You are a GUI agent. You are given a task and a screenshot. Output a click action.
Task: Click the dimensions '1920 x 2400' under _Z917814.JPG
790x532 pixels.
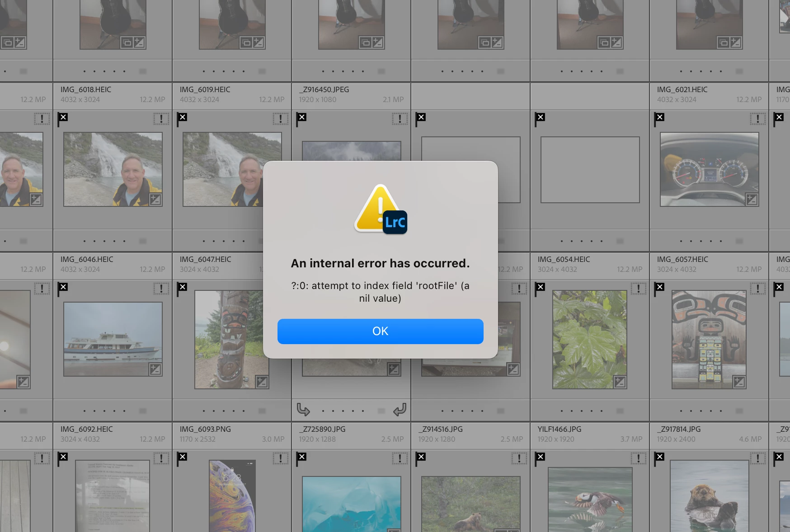pyautogui.click(x=676, y=439)
